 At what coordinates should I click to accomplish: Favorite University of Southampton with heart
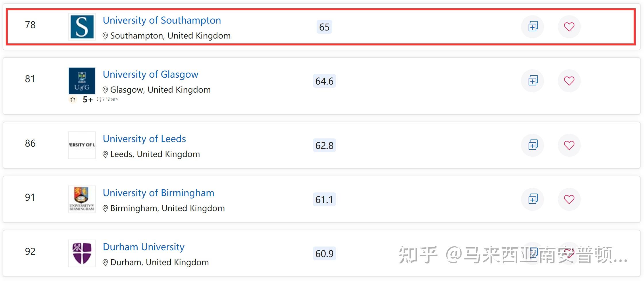569,27
